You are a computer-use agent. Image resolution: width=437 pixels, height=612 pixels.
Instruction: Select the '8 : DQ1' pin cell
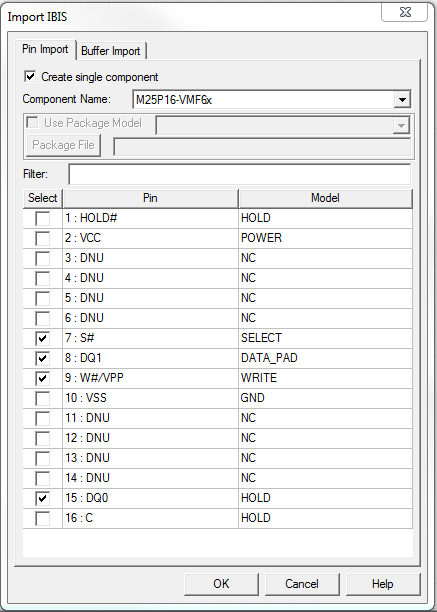pos(150,358)
